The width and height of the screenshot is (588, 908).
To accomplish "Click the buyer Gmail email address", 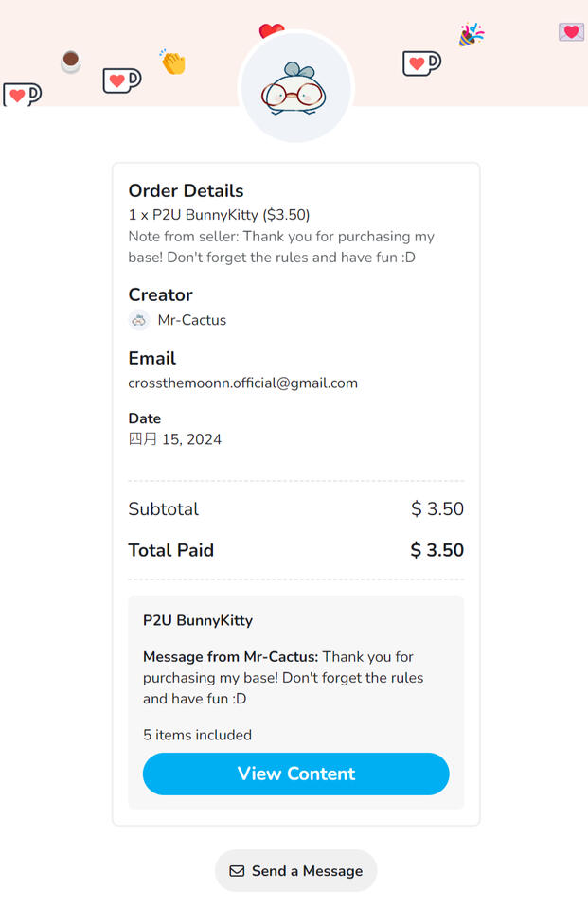I will [x=242, y=383].
